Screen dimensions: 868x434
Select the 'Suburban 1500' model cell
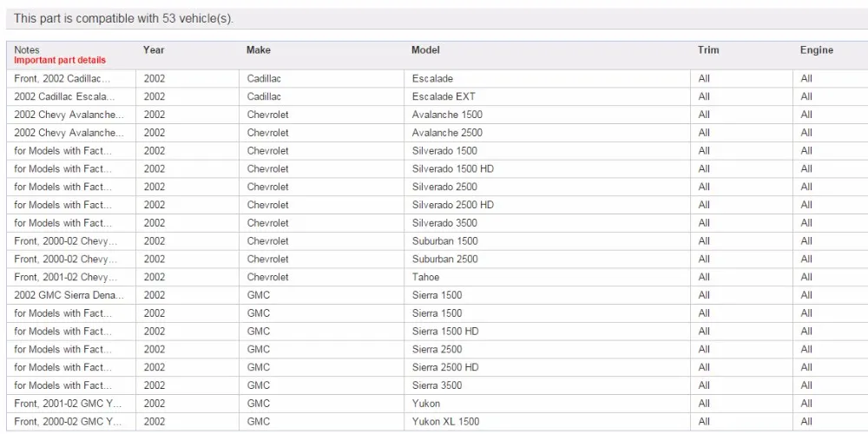click(547, 240)
